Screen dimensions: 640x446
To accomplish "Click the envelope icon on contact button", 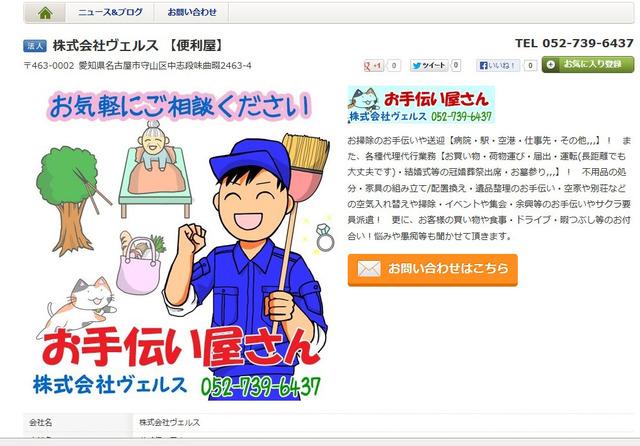I will [x=369, y=269].
